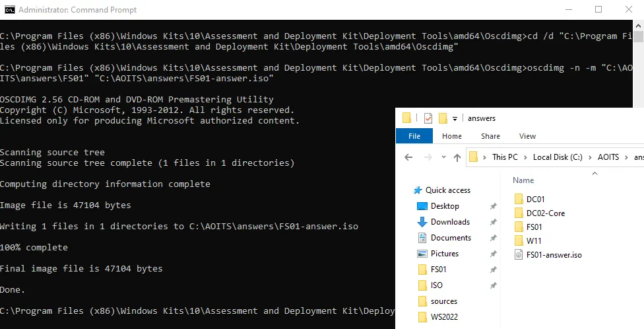The image size is (644, 329).
Task: Click the Documents page icon
Action: [x=422, y=238]
